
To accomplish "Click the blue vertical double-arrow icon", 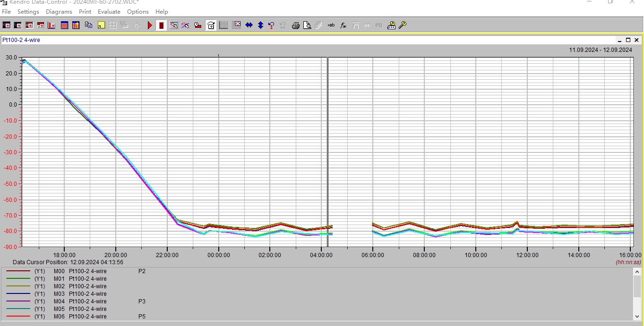I will tap(260, 25).
